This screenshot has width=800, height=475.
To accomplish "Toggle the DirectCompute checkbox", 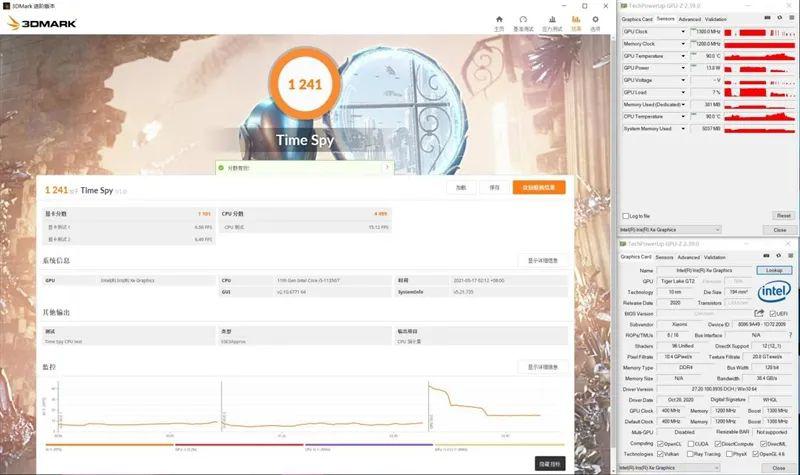I will pos(718,444).
